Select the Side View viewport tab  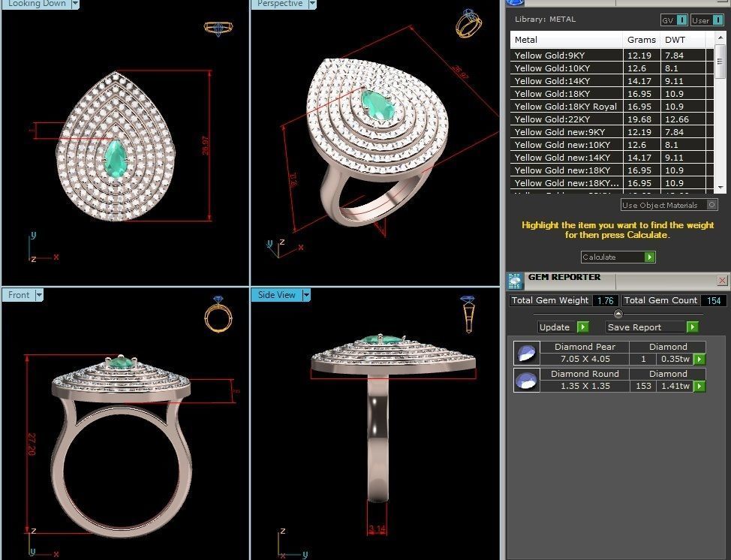(276, 295)
